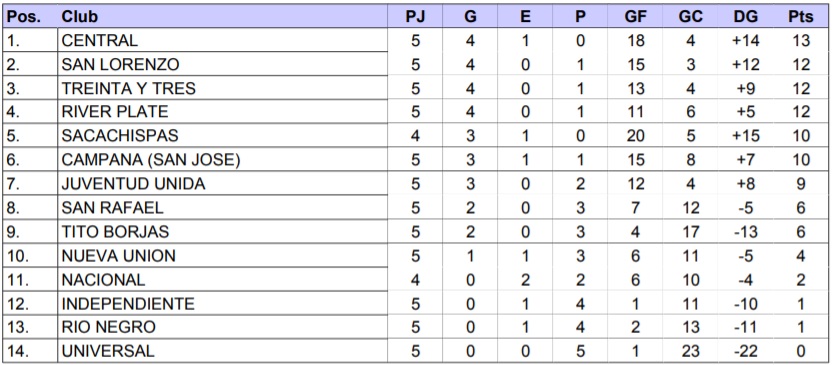Click the DG column header
This screenshot has width=833, height=365.
pyautogui.click(x=746, y=16)
